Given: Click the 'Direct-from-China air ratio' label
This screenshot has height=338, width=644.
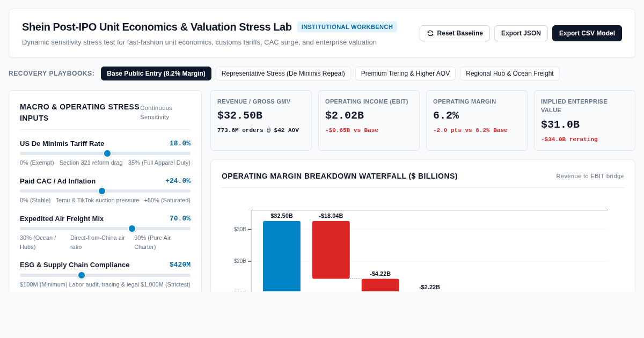Looking at the screenshot, I should [x=98, y=243].
